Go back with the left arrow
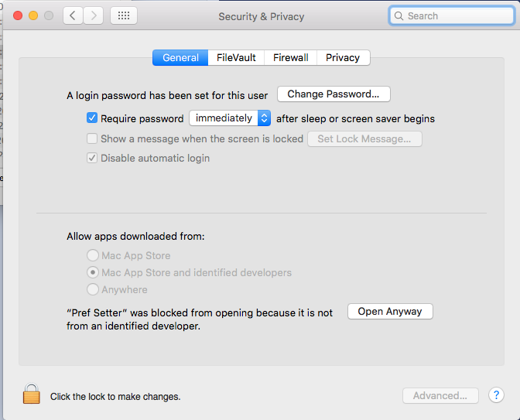This screenshot has width=520, height=420. pyautogui.click(x=73, y=15)
